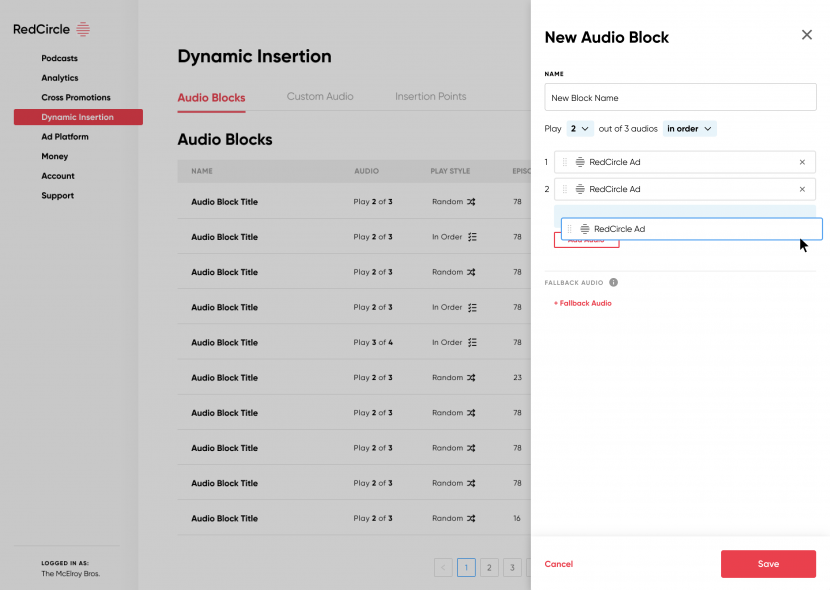This screenshot has width=830, height=590.
Task: Click the RedCircle logo icon in the sidebar
Action: 80,28
